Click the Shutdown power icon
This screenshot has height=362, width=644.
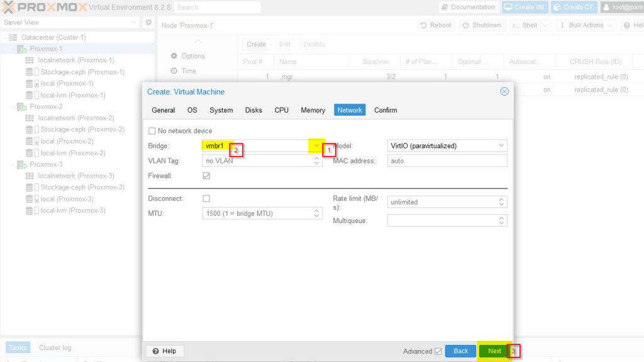pyautogui.click(x=466, y=25)
